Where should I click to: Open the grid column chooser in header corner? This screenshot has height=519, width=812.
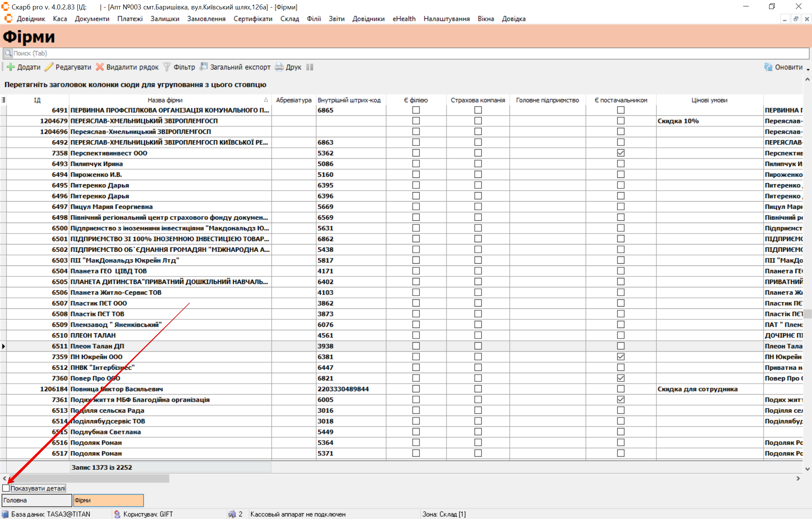[x=3, y=100]
